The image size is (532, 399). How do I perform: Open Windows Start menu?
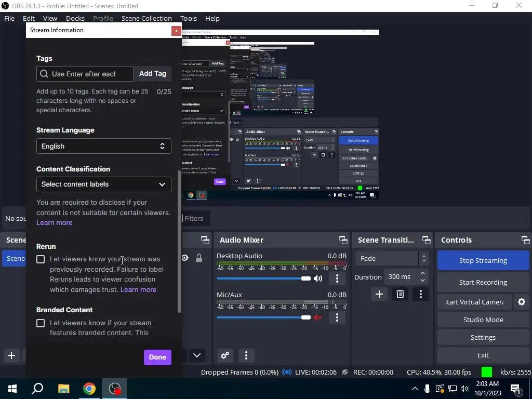tap(12, 389)
